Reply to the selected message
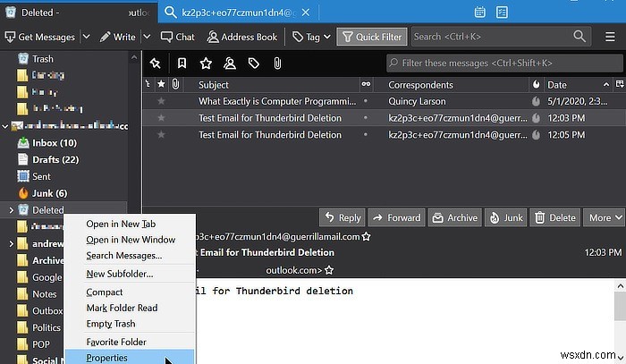This screenshot has height=364, width=626. tap(343, 217)
